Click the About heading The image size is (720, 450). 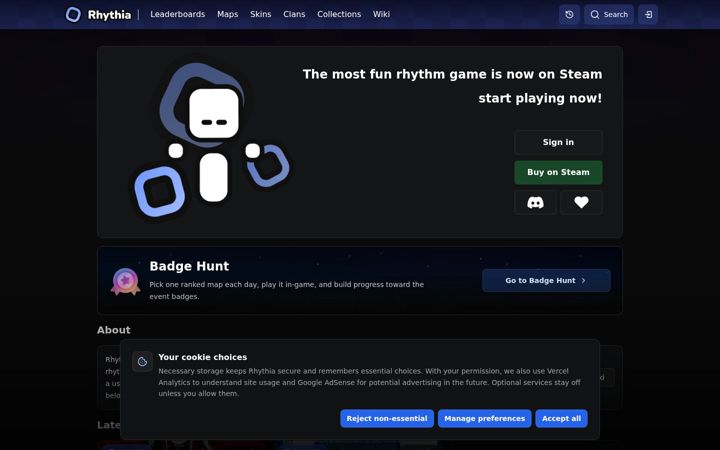pyautogui.click(x=114, y=330)
